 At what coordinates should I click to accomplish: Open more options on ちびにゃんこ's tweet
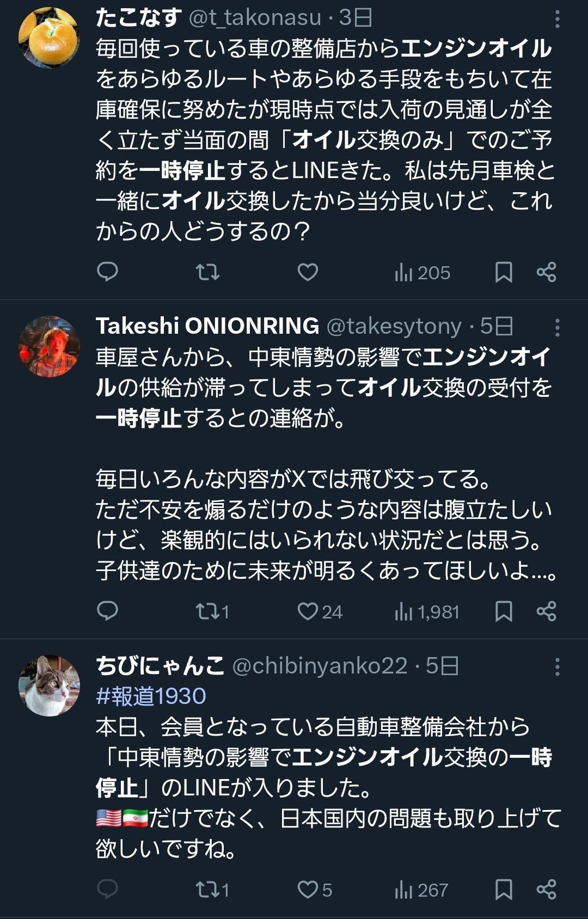(557, 667)
